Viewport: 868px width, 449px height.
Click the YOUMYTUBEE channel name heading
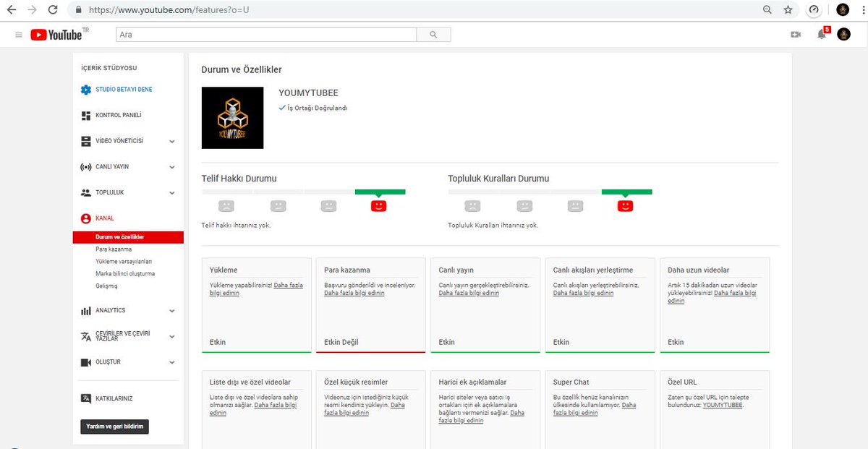tap(308, 93)
